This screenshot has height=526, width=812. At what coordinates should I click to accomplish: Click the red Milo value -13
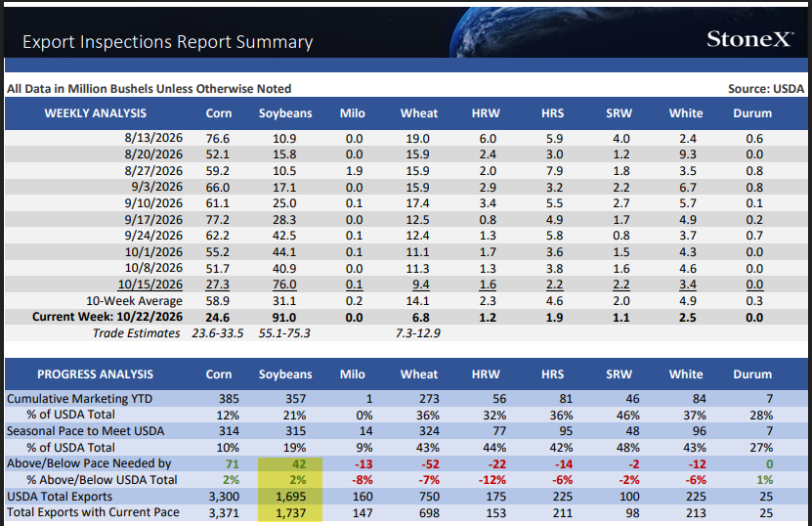pos(363,464)
